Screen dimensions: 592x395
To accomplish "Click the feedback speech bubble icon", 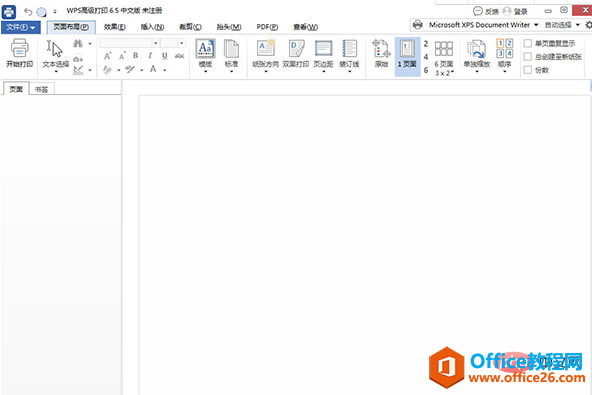I will pyautogui.click(x=478, y=11).
